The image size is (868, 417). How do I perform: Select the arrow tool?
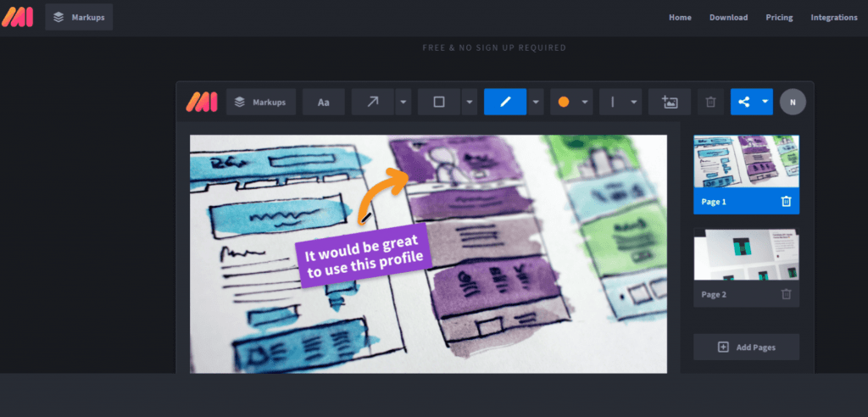point(373,102)
